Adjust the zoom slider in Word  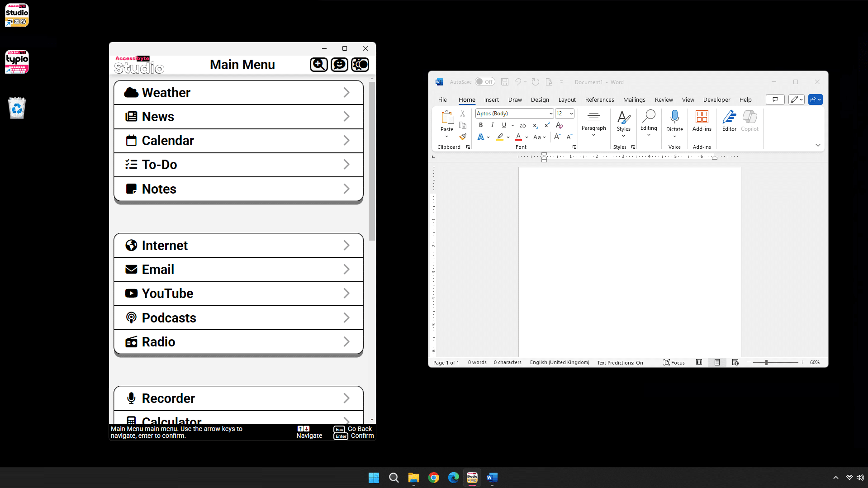click(x=766, y=362)
